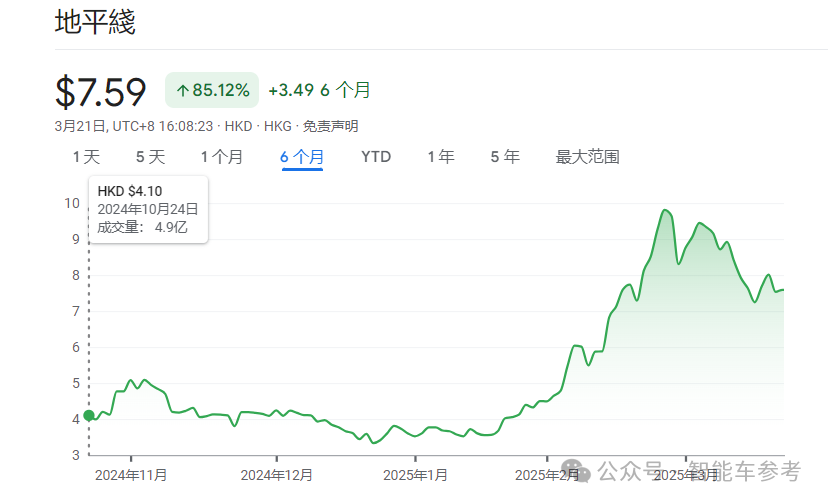The image size is (828, 504).
Task: Select the 5 天 range tab
Action: [150, 157]
